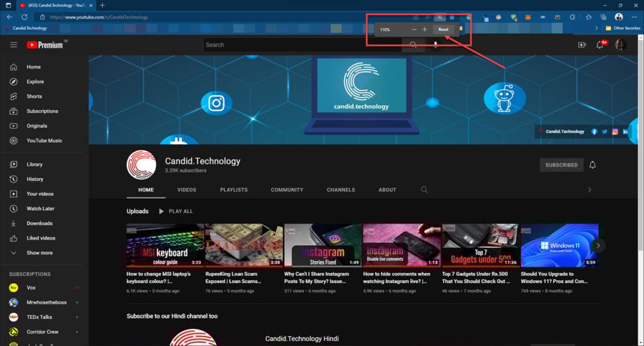
Task: Open Edge Settings and more menu
Action: point(634,17)
